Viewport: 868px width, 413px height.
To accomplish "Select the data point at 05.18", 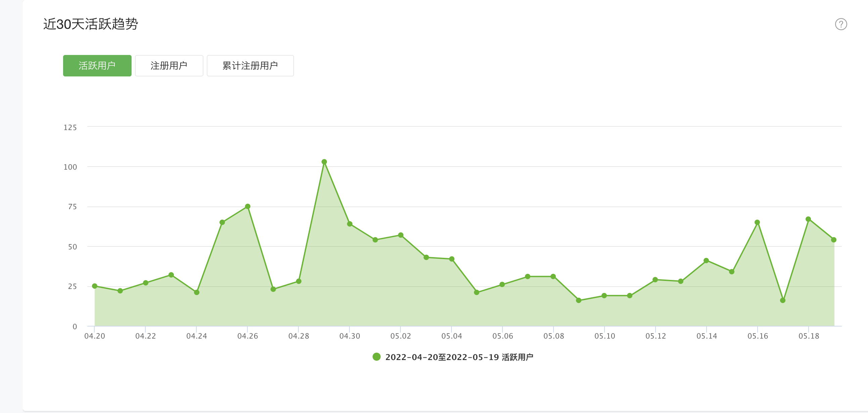I will [808, 219].
